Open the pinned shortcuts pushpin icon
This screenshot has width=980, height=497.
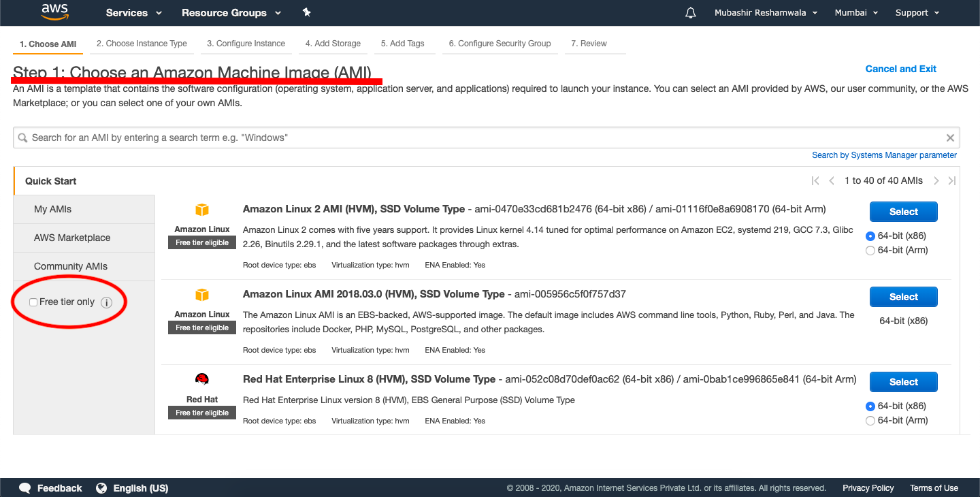tap(306, 12)
